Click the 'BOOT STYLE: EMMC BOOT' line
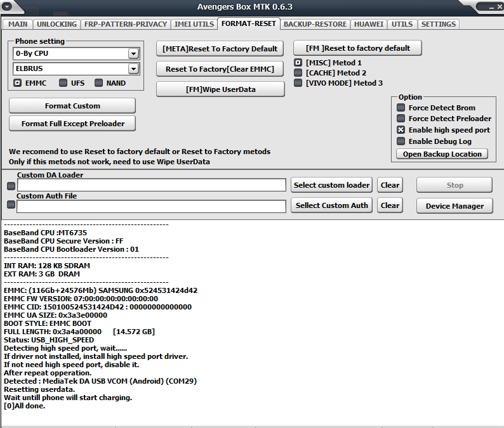 click(48, 323)
